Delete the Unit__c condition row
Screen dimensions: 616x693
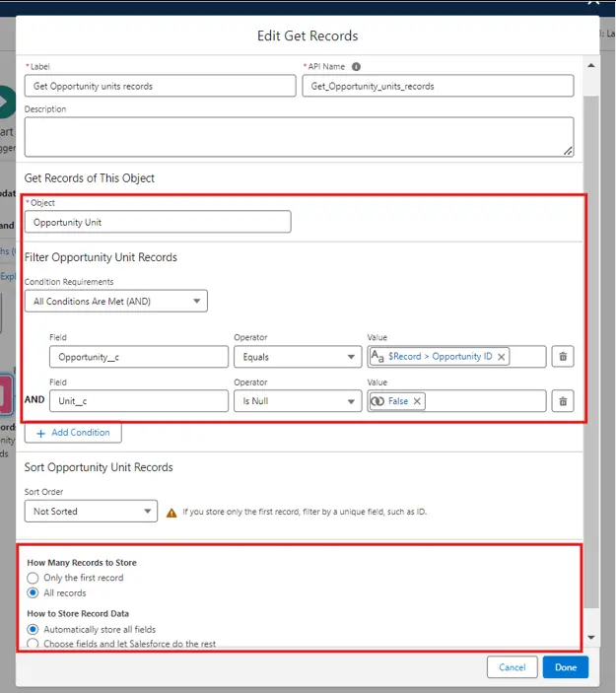coord(563,400)
